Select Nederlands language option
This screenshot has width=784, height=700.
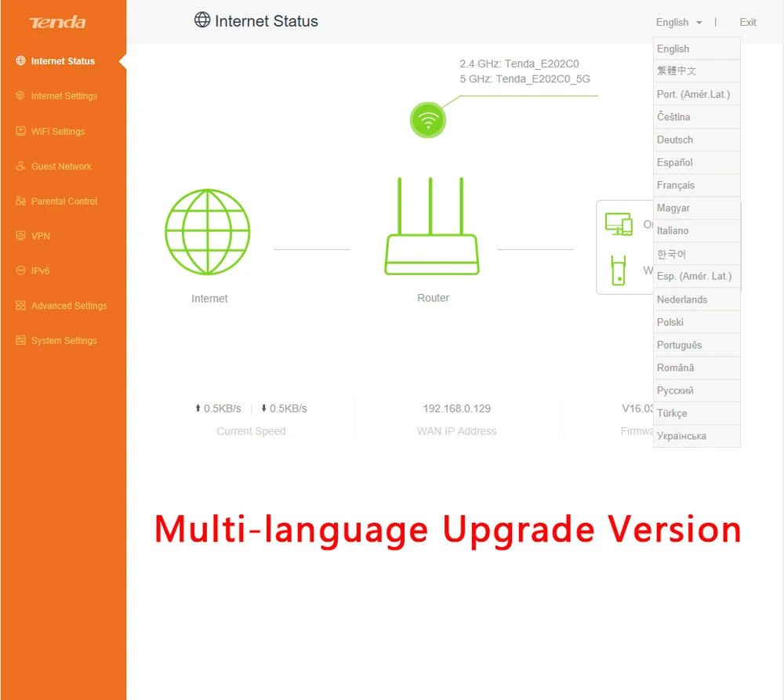(696, 299)
